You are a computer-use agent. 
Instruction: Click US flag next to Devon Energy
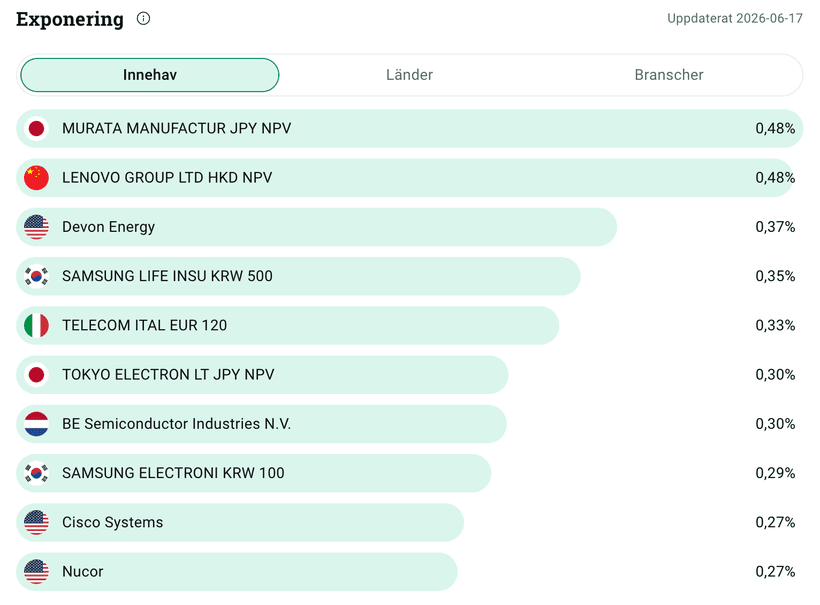click(x=37, y=227)
